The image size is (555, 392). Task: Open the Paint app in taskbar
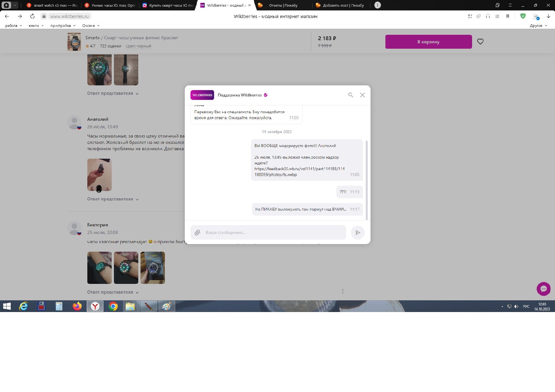pos(167,306)
